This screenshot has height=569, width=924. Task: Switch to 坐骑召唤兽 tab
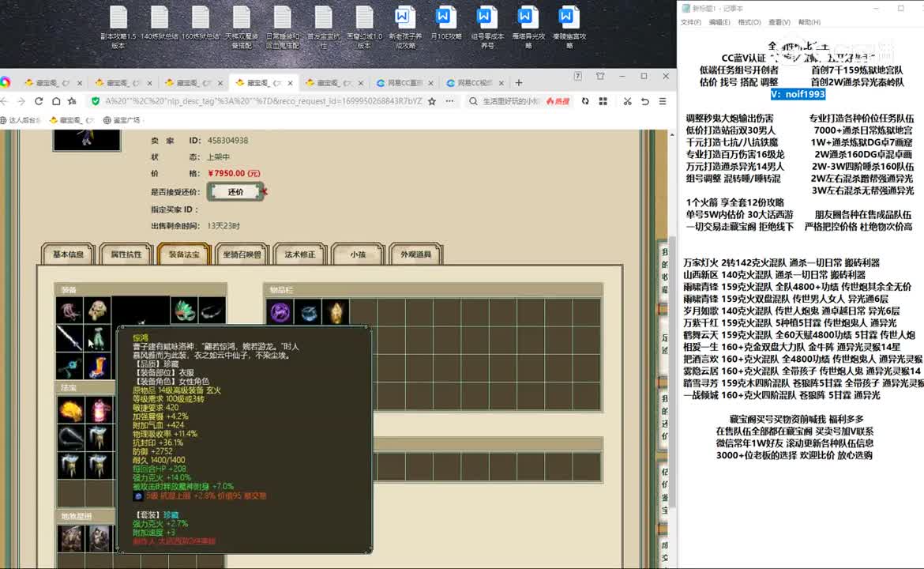[x=242, y=254]
